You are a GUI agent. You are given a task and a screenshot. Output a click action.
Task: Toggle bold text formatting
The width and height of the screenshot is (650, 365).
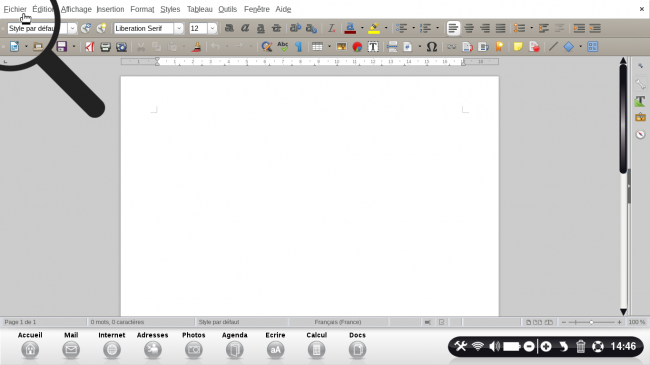point(229,28)
